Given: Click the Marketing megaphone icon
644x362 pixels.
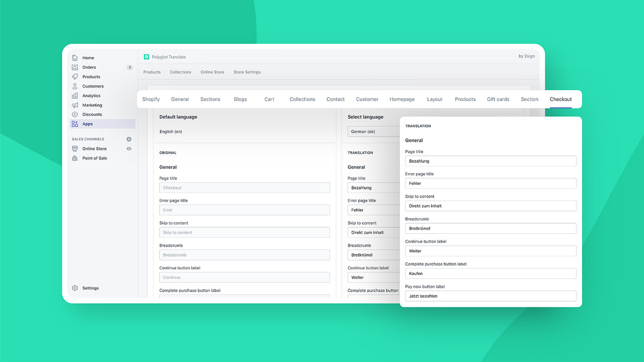Looking at the screenshot, I should [x=75, y=105].
